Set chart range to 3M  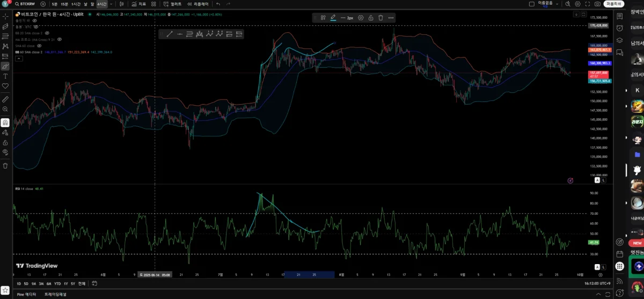41,283
